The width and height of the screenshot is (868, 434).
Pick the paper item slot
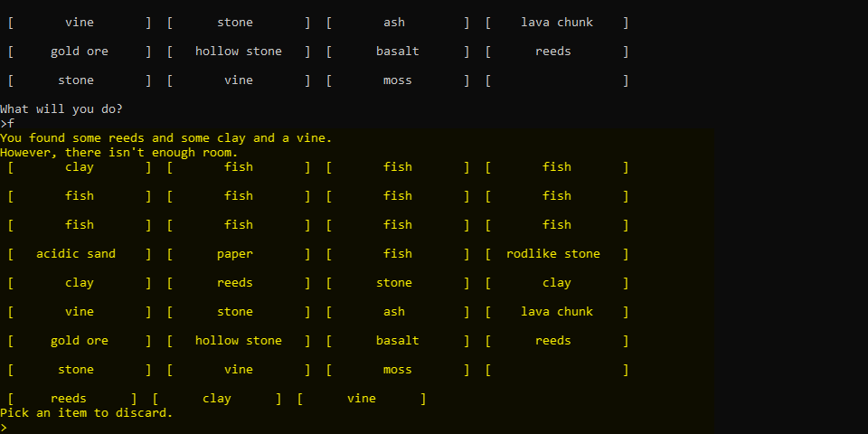235,254
